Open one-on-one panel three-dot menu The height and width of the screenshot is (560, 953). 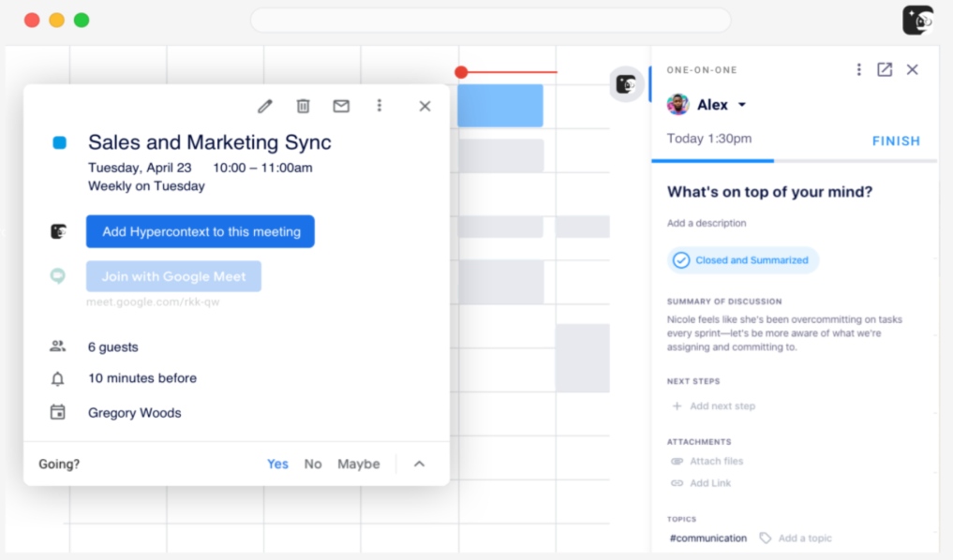tap(858, 70)
